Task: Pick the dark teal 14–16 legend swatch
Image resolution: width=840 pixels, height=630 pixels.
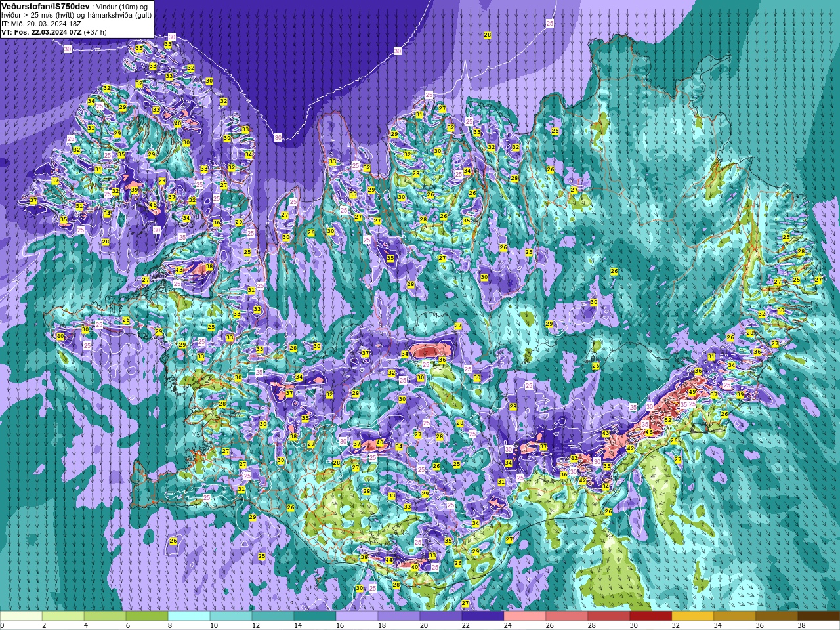Action: pos(315,616)
